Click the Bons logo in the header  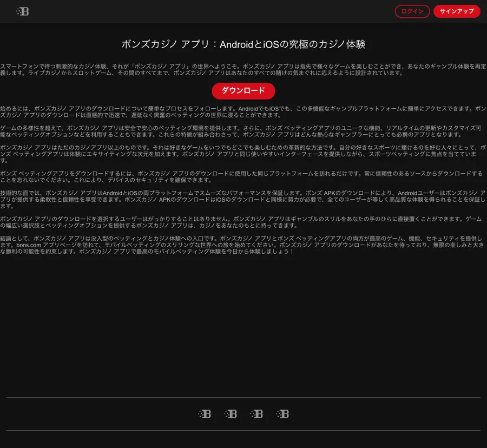coord(22,11)
